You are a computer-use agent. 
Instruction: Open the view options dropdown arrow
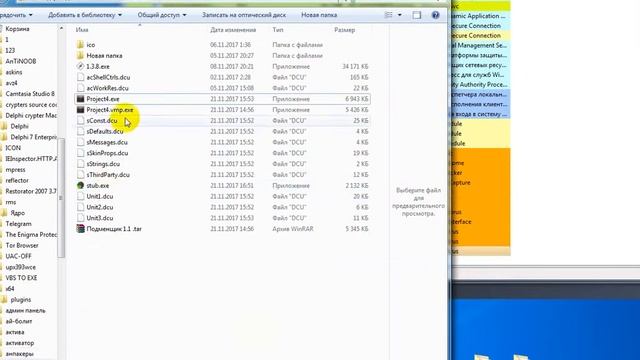400,15
